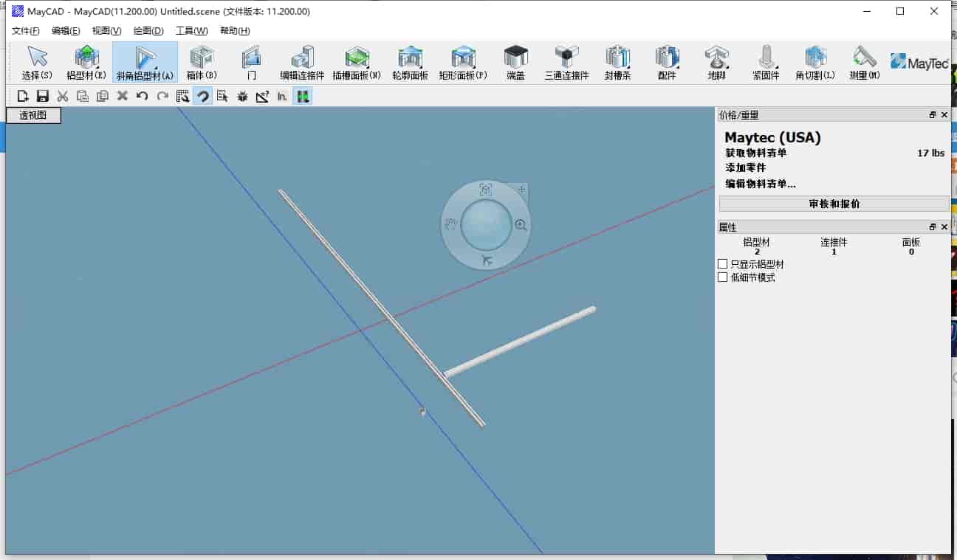Toggle the green highlighted toolbar icon
Image resolution: width=957 pixels, height=560 pixels.
point(302,96)
